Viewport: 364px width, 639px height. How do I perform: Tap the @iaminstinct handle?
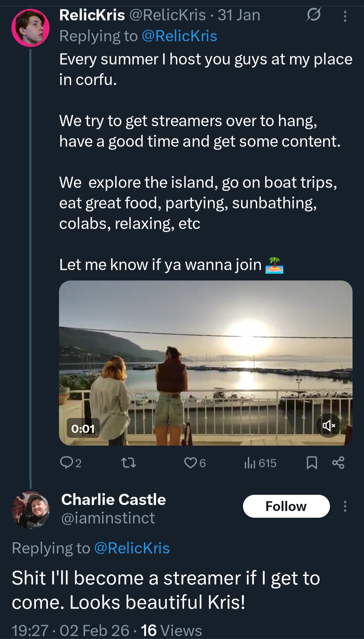click(108, 518)
